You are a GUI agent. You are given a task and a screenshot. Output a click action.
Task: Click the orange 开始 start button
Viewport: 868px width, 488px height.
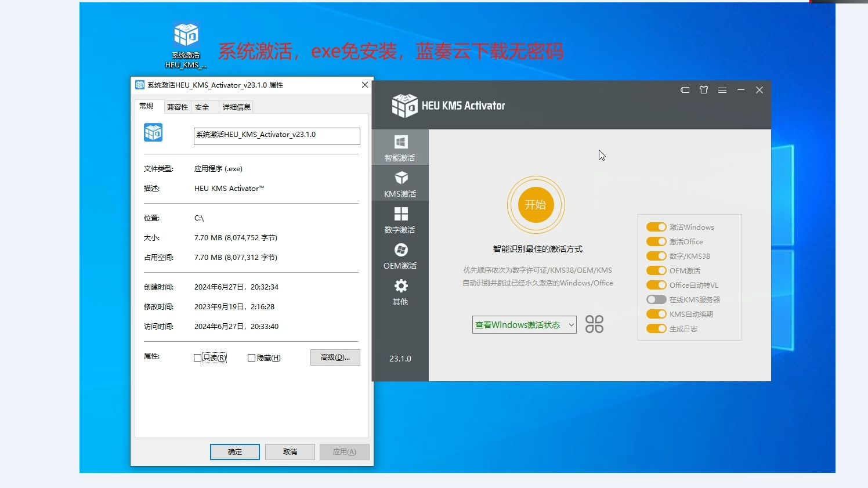tap(536, 205)
